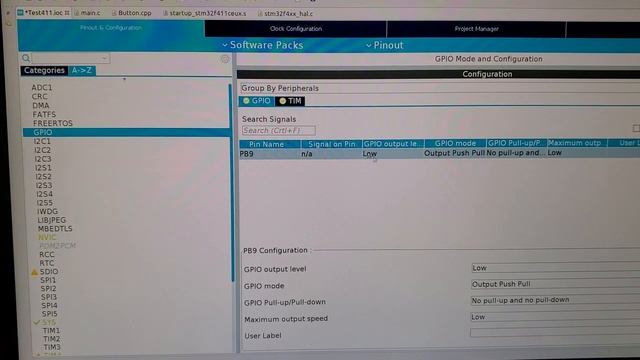Select I2C1 in the peripheral list
640x360 pixels.
pyautogui.click(x=42, y=141)
